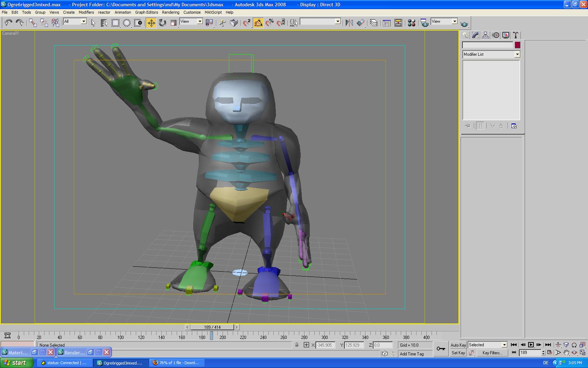Click the object color swatch
Viewport: 588px width, 368px height.
[517, 45]
